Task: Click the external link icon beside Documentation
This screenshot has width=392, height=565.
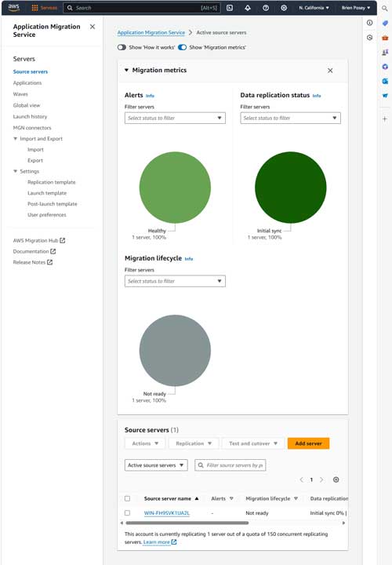Action: click(53, 251)
